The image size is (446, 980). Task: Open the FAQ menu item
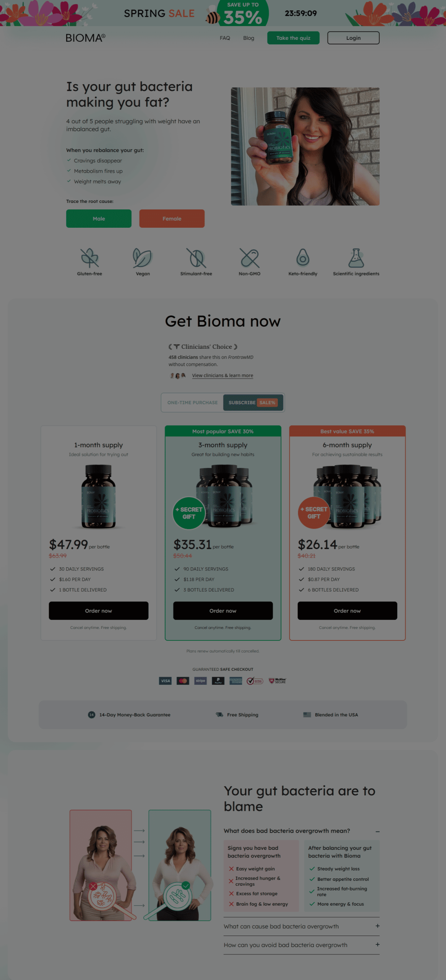point(225,38)
